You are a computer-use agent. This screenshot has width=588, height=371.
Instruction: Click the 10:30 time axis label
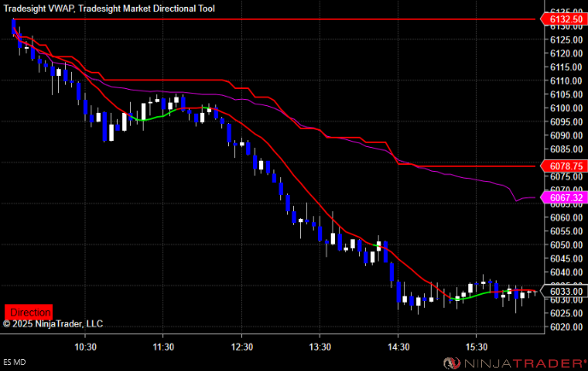tap(85, 347)
